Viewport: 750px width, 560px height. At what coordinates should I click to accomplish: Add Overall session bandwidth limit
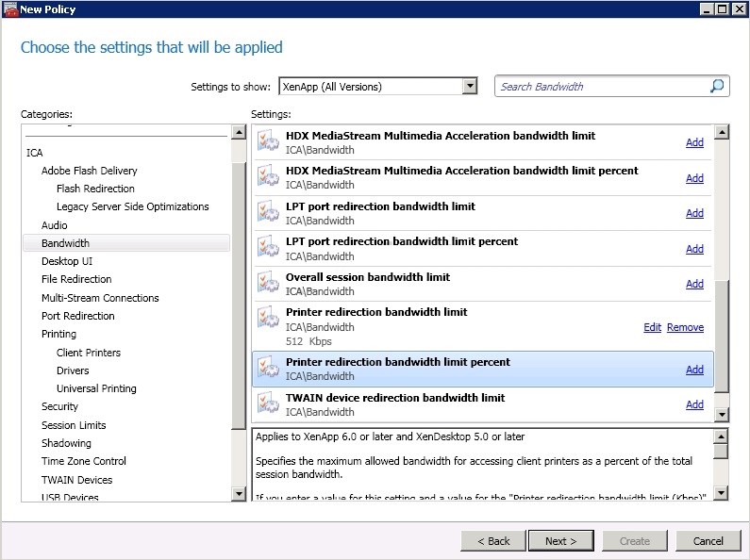coord(694,284)
